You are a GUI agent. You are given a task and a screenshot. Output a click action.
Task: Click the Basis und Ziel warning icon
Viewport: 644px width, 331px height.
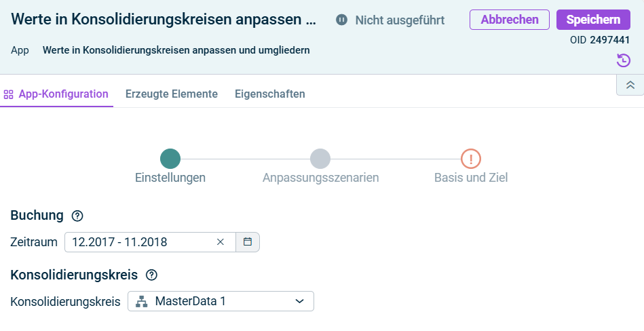click(471, 159)
